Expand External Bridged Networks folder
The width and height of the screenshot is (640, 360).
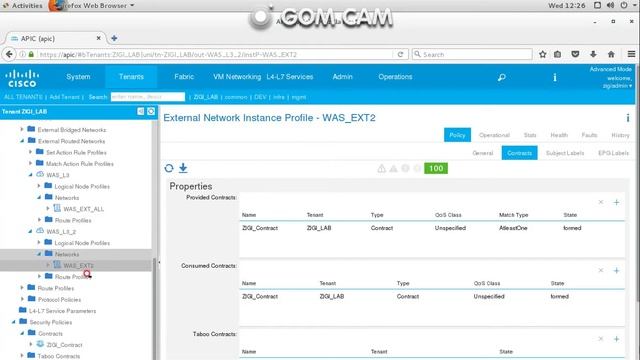pyautogui.click(x=22, y=129)
